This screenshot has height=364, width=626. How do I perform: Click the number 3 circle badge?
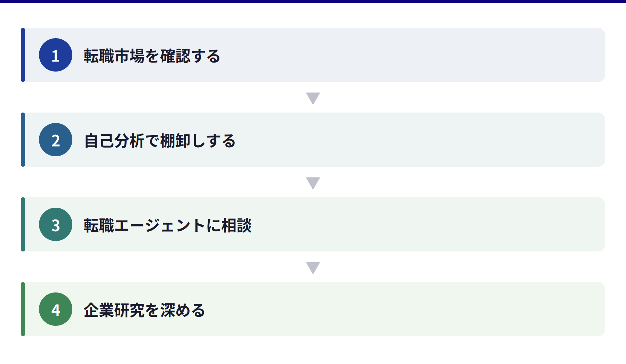[x=56, y=224]
